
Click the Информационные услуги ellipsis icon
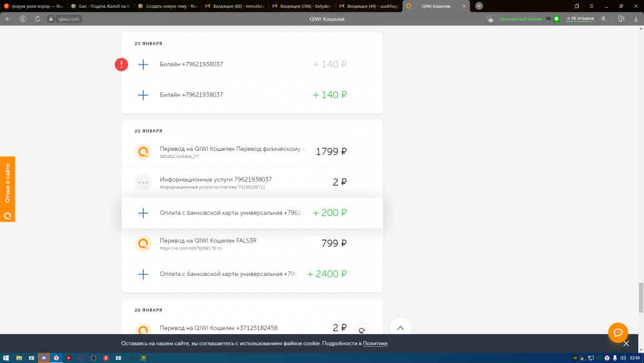144,182
